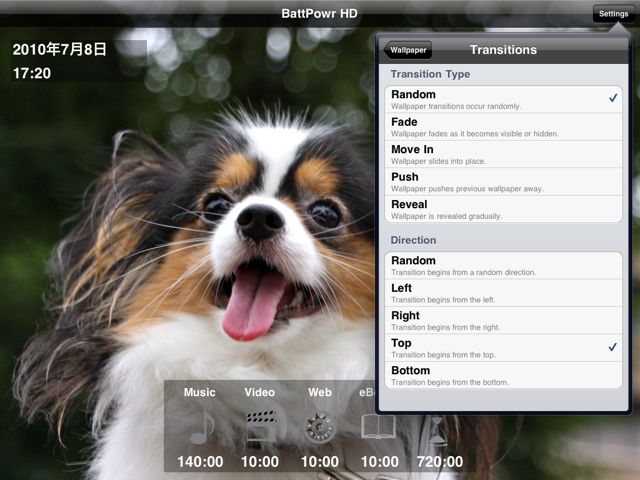Image resolution: width=640 pixels, height=480 pixels.
Task: Tap the Transitions popover title
Action: tap(503, 50)
